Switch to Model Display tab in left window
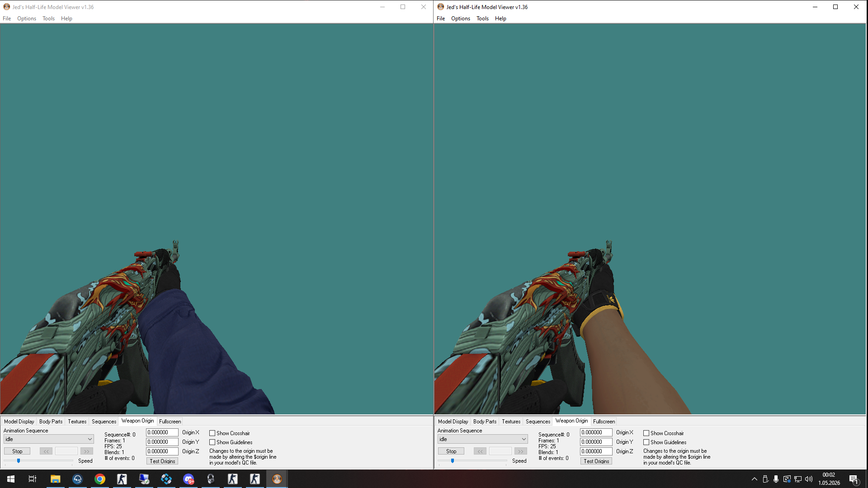 [19, 422]
